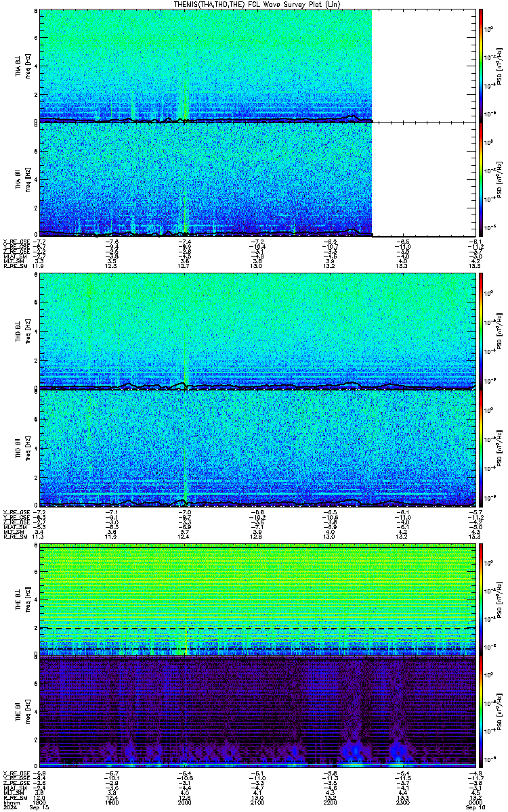Viewport: 508px width, 812px height.
Task: Click the color bar beside the THA BL panel
Action: click(481, 66)
